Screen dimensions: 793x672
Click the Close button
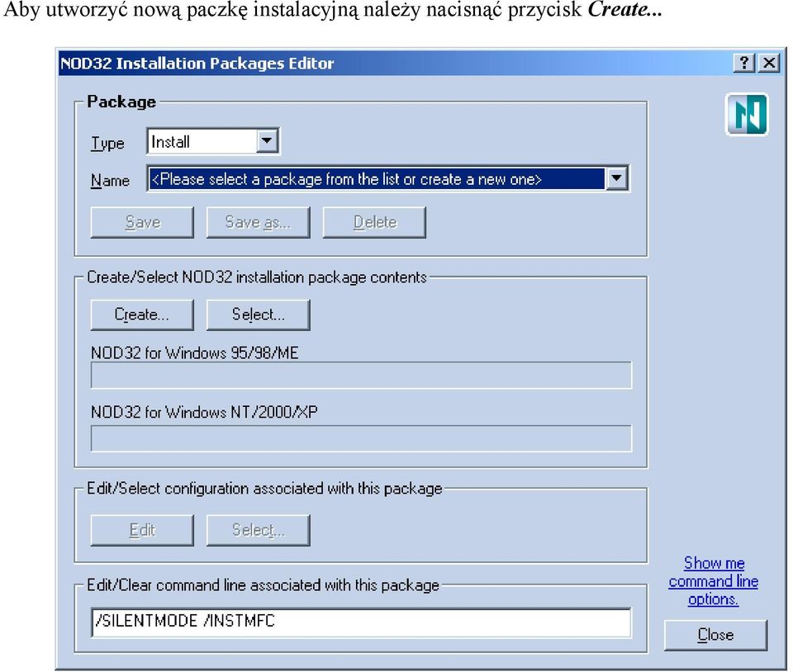[x=715, y=635]
